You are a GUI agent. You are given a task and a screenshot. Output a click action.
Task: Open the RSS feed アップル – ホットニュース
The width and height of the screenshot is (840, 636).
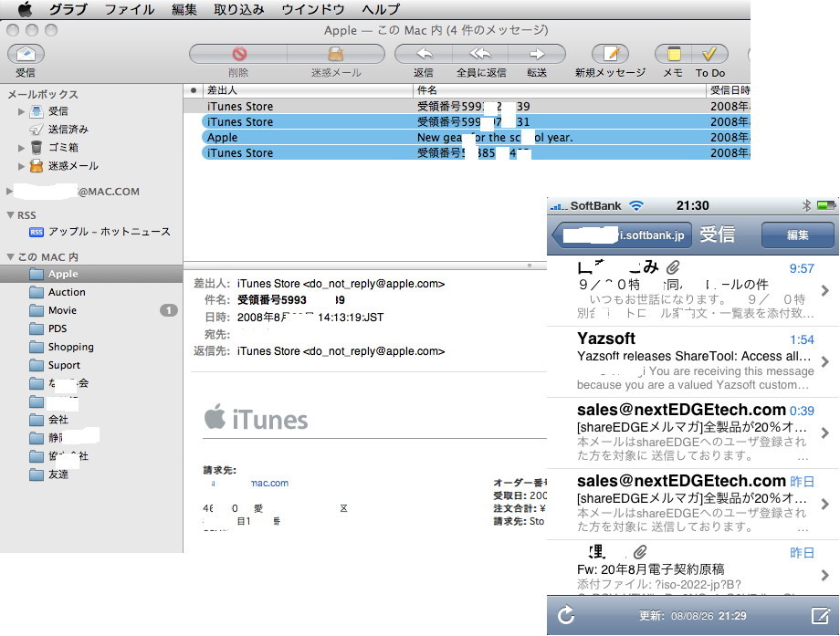tap(110, 231)
